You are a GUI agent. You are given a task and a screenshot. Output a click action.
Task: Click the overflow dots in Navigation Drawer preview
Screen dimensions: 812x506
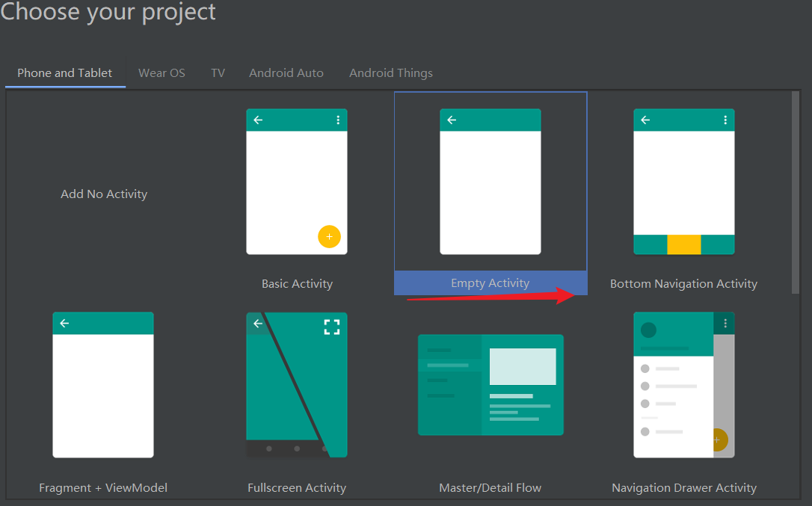[x=725, y=323]
